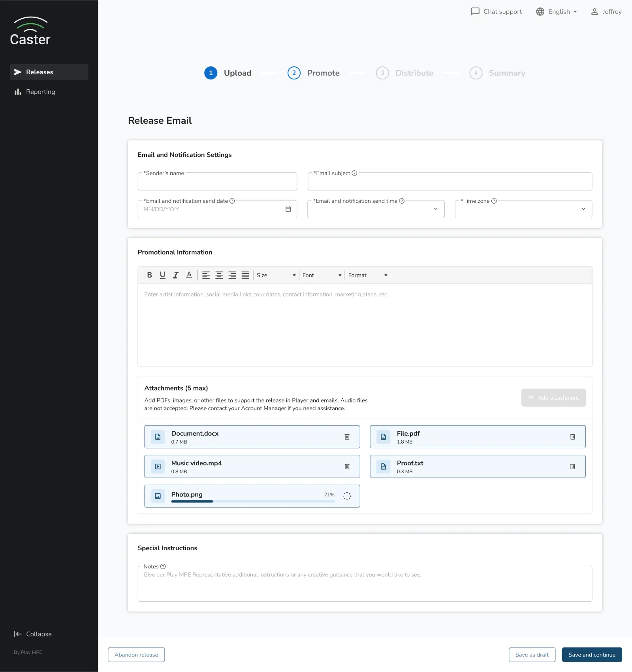Click Abandon release
The height and width of the screenshot is (672, 632).
pos(136,655)
